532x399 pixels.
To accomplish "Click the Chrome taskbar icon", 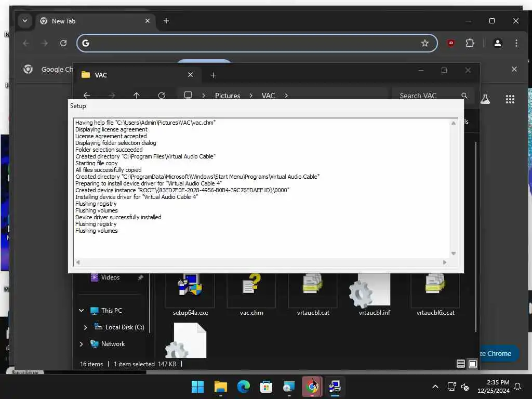I will pyautogui.click(x=312, y=387).
